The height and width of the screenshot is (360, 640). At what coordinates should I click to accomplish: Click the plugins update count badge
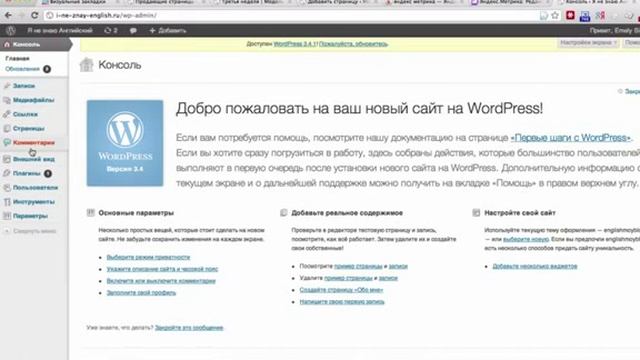tap(48, 173)
